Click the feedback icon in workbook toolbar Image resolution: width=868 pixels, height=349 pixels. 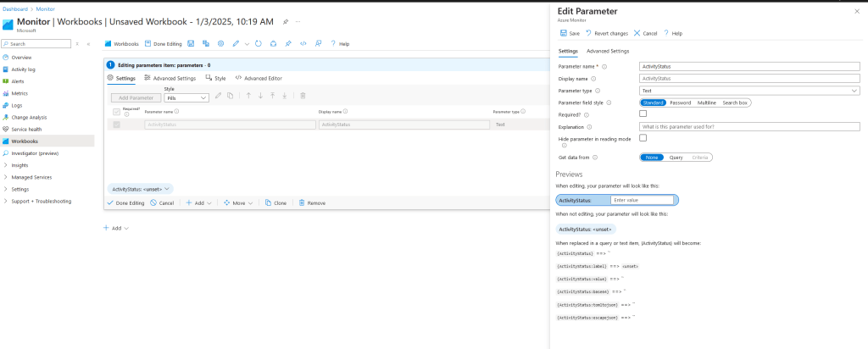(318, 43)
